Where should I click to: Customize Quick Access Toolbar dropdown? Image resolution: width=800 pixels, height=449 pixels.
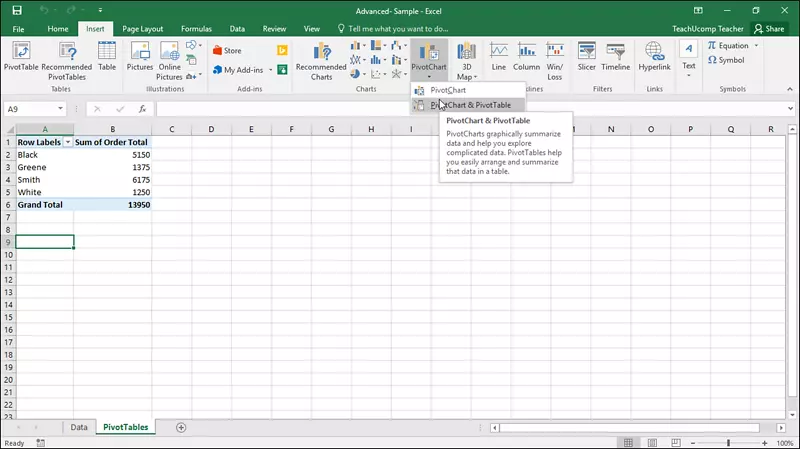pos(100,10)
